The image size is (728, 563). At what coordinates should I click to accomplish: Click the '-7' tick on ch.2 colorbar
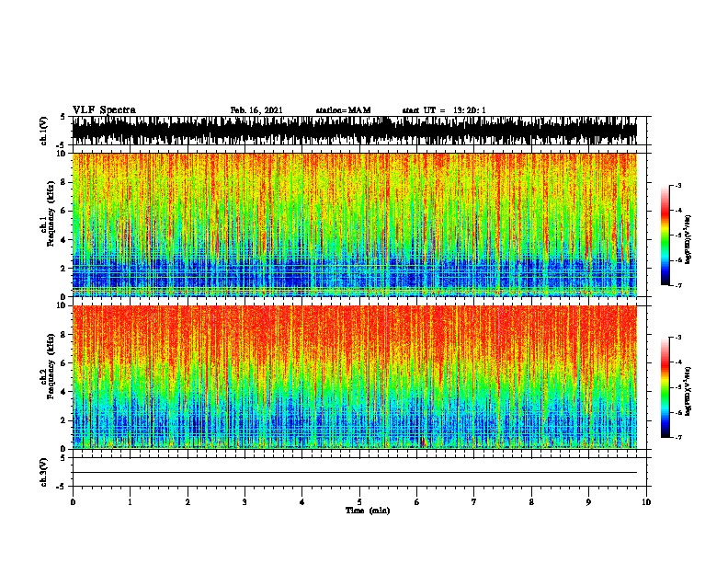pyautogui.click(x=678, y=438)
